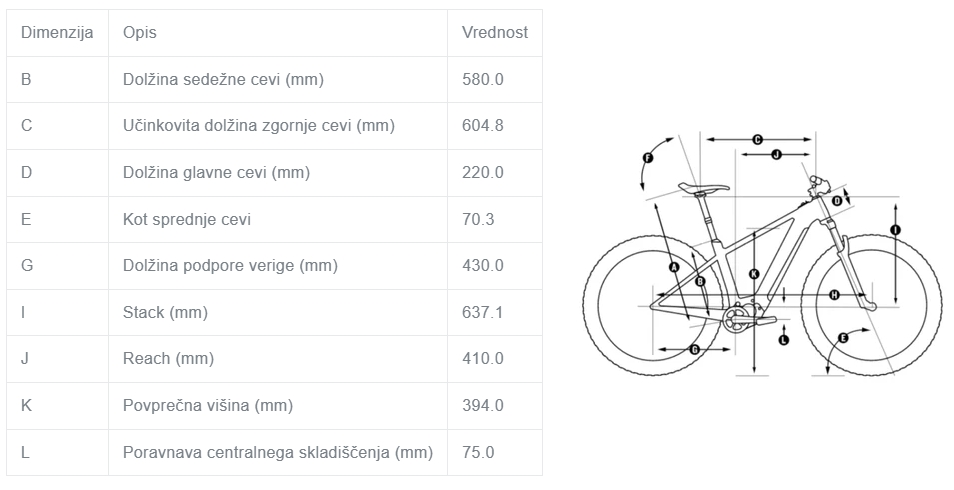This screenshot has height=490, width=954.
Task: Click the D marker beside the handlebar
Action: (837, 201)
